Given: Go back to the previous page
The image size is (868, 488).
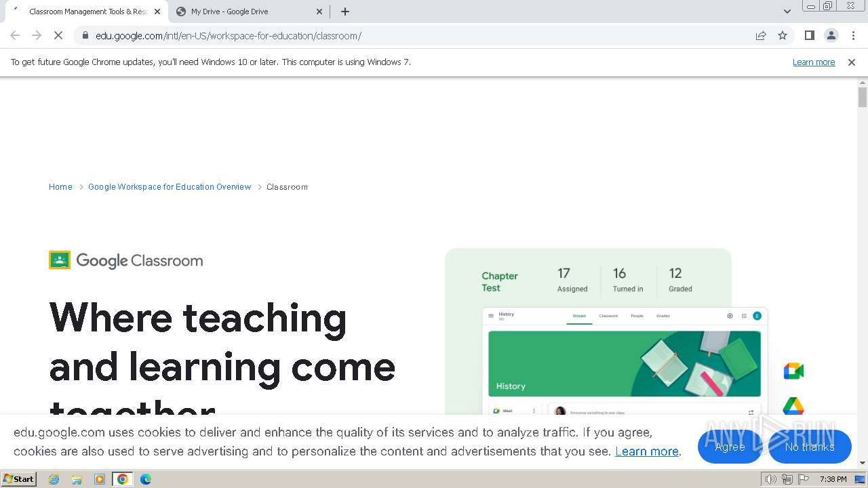Looking at the screenshot, I should pyautogui.click(x=15, y=36).
